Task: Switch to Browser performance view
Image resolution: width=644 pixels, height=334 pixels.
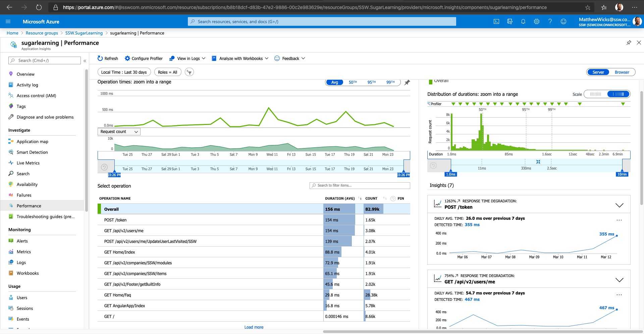Action: tap(622, 72)
